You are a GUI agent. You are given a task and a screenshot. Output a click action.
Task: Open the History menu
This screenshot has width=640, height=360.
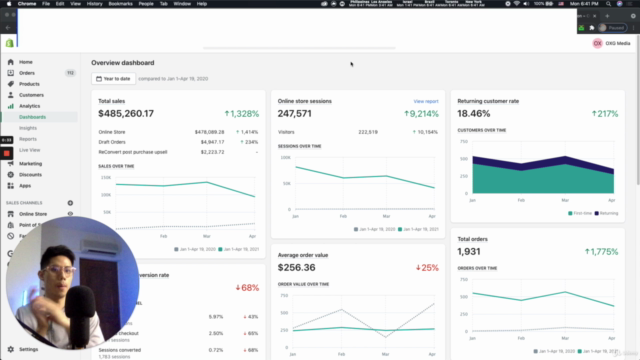(94, 4)
